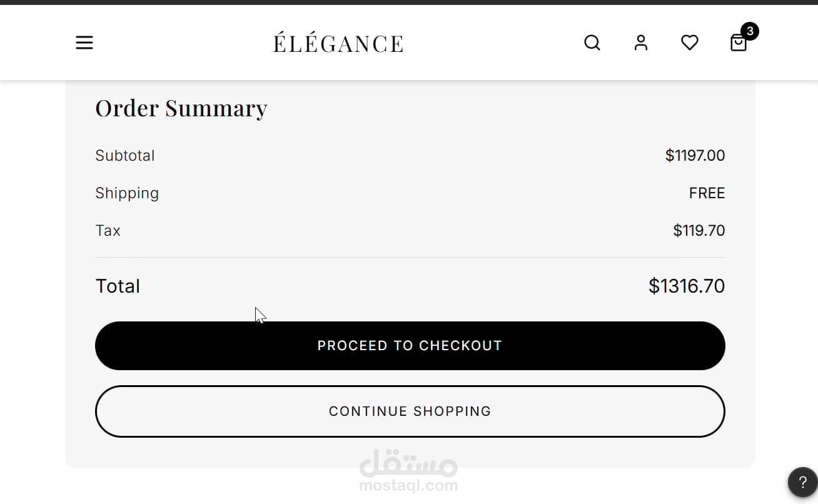Click the Total label
This screenshot has height=504, width=818.
click(x=118, y=286)
